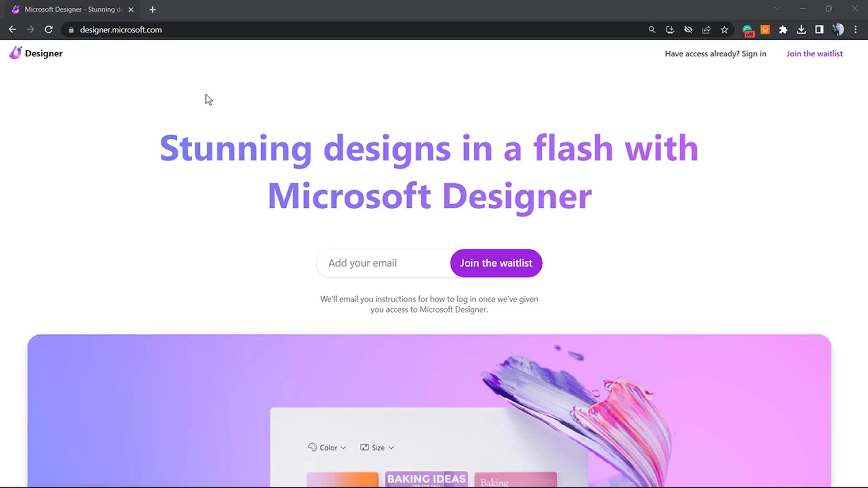Open the Grammarly extension marked off

click(748, 30)
